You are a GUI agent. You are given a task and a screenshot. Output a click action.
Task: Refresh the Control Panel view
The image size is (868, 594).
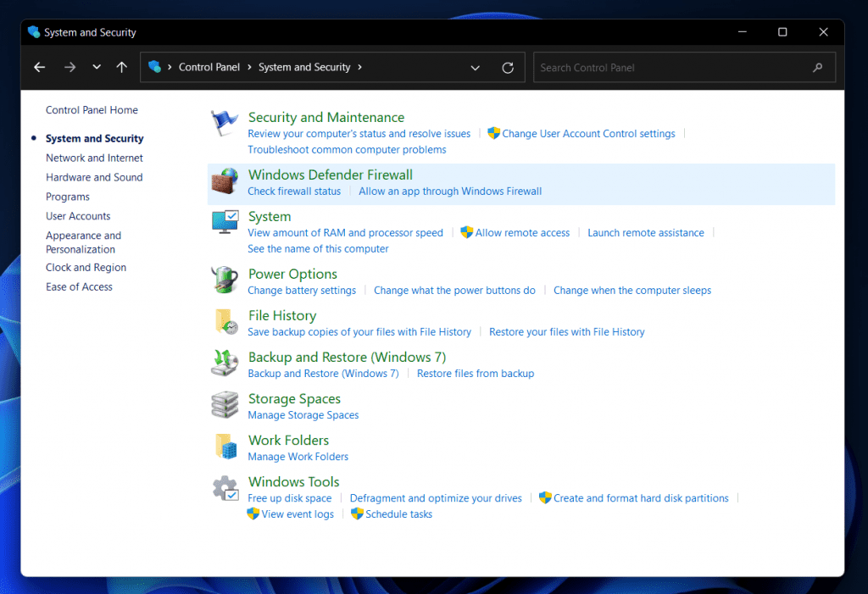(x=508, y=68)
